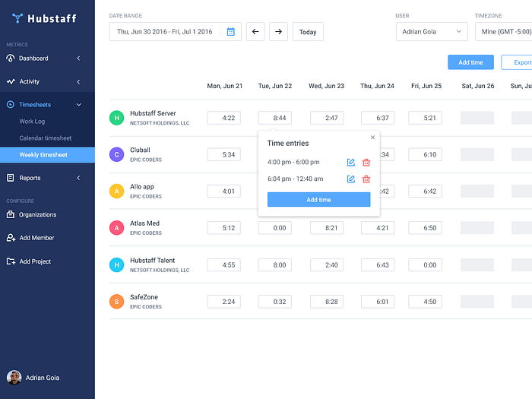Click the SafeZone project name
The width and height of the screenshot is (532, 399).
[144, 297]
